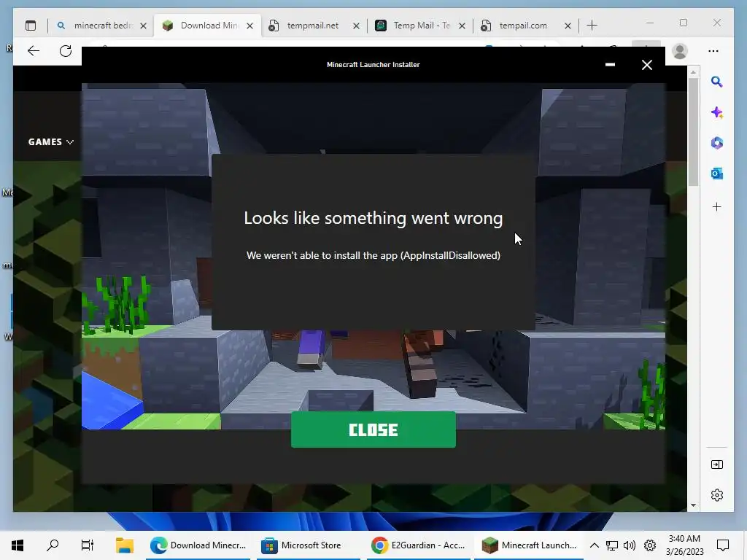747x560 pixels.
Task: Open network status tray icon
Action: click(x=612, y=545)
